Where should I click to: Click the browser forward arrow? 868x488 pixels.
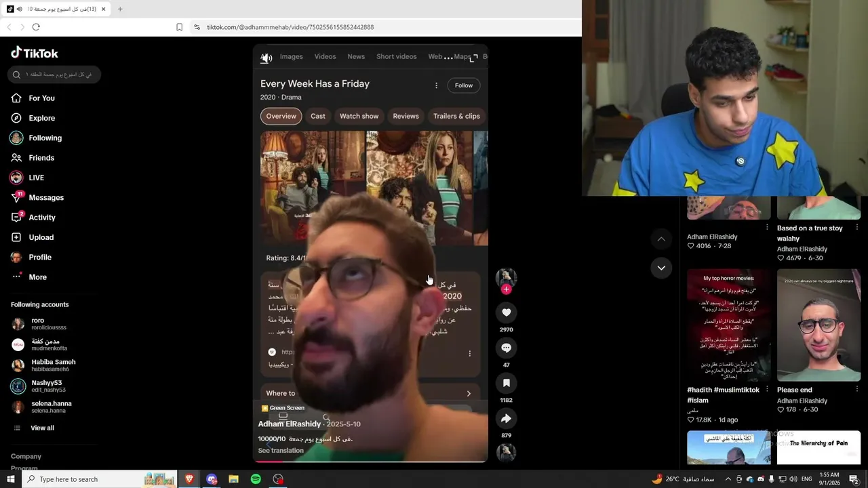coord(22,27)
